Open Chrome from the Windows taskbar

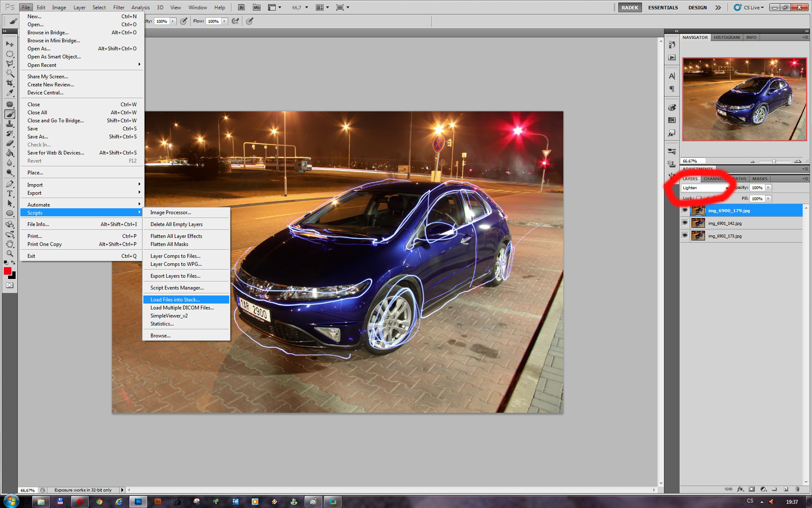pyautogui.click(x=99, y=502)
